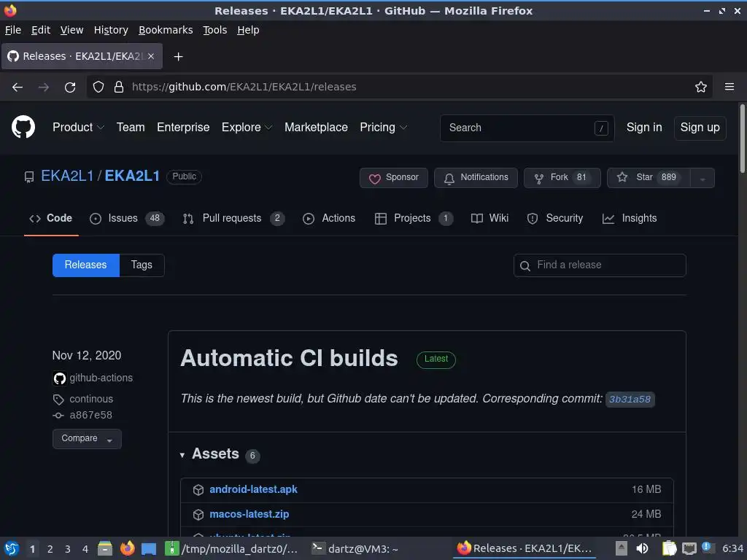The height and width of the screenshot is (560, 747).
Task: Download android-latest.apk
Action: [x=253, y=489]
